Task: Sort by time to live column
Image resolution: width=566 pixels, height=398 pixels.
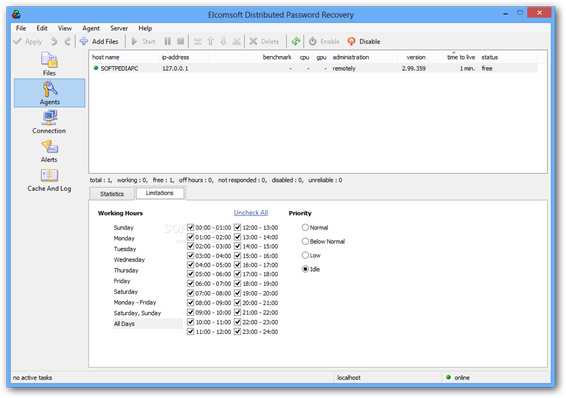Action: click(453, 57)
